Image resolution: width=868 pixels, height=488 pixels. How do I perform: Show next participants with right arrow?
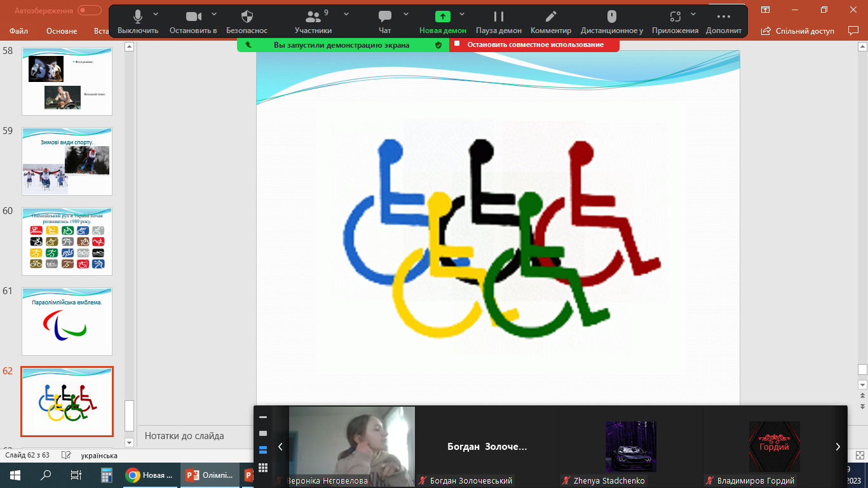[837, 447]
